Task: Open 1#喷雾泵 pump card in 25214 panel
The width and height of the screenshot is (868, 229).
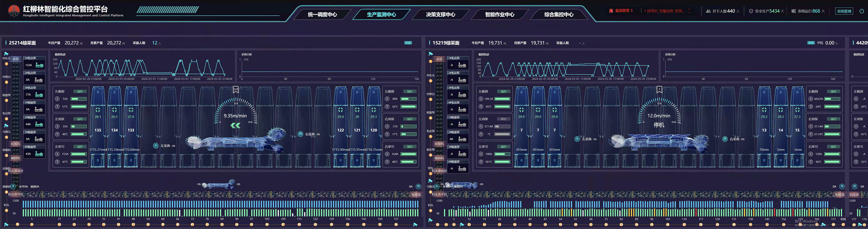Action: click(x=34, y=107)
